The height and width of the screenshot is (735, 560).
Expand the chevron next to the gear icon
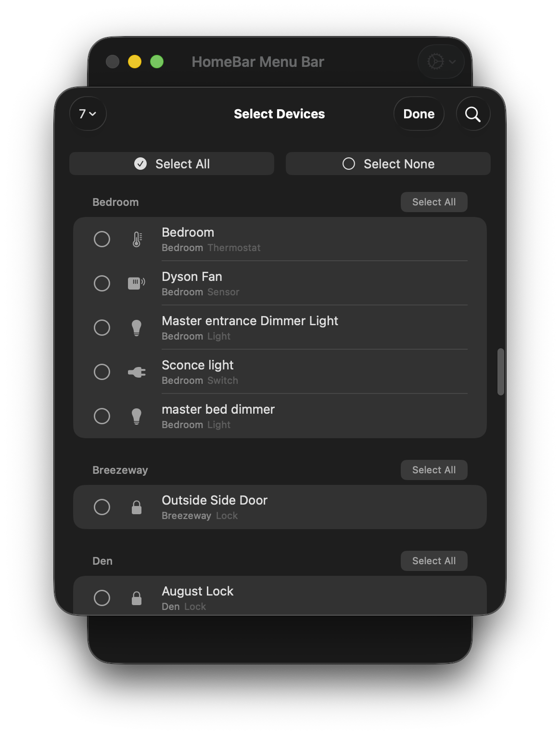coord(451,62)
